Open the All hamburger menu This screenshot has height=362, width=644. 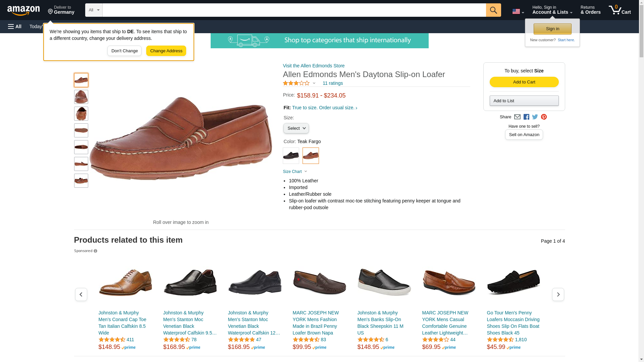15,26
